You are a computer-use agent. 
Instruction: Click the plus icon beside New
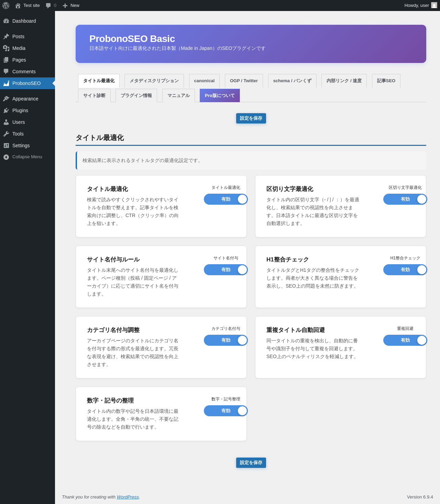coord(65,6)
